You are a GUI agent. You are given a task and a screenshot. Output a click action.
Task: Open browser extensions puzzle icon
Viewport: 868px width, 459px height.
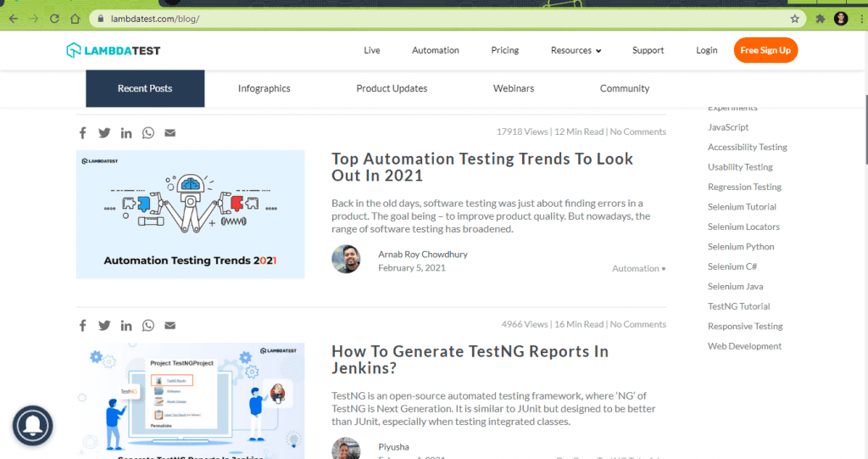820,19
